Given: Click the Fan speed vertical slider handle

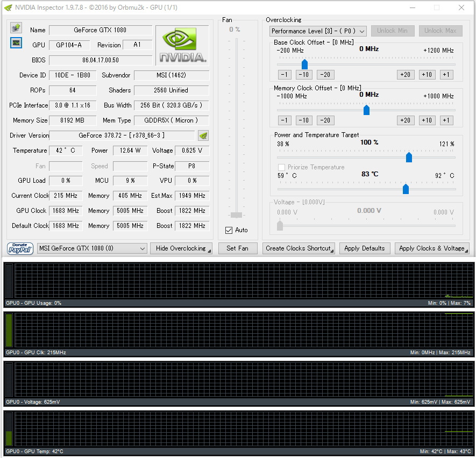Looking at the screenshot, I should (236, 215).
